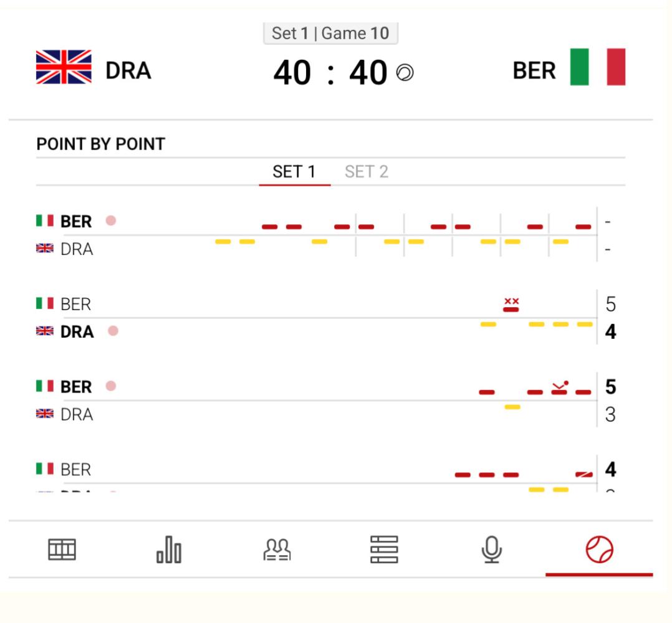This screenshot has width=672, height=623.
Task: Switch to the SET 2 tab
Action: [367, 172]
